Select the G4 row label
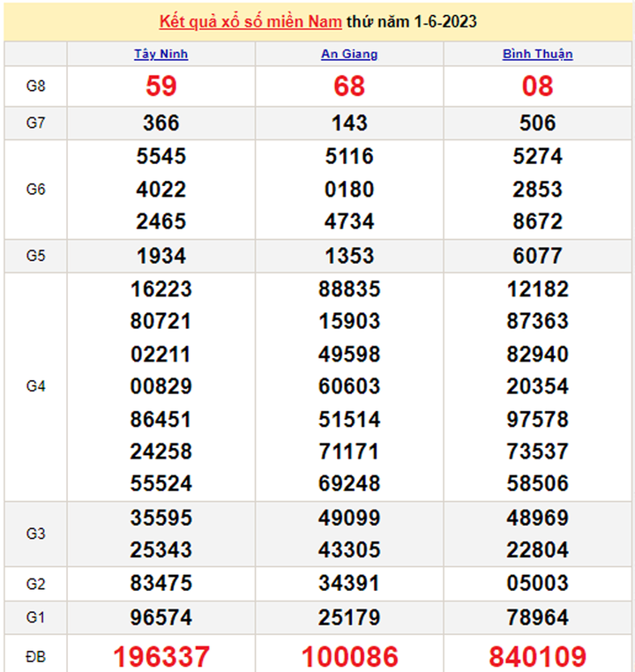This screenshot has width=635, height=672. (x=35, y=386)
